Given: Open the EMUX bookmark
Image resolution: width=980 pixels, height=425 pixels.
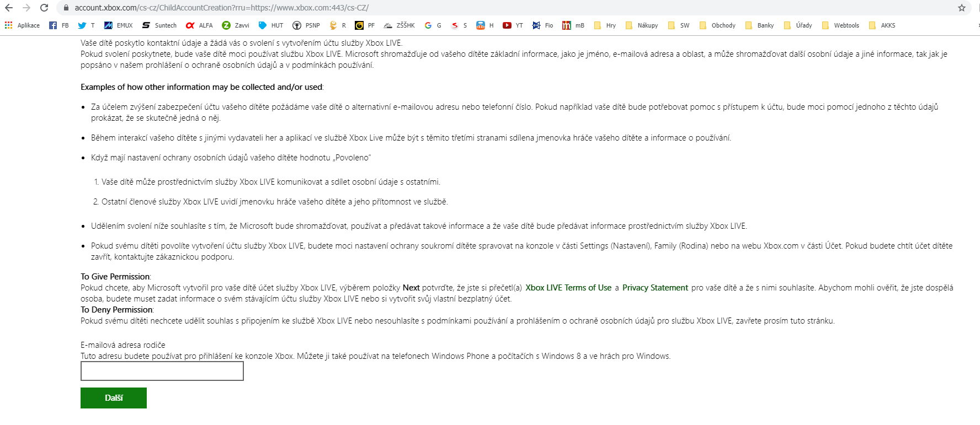Looking at the screenshot, I should tap(119, 25).
